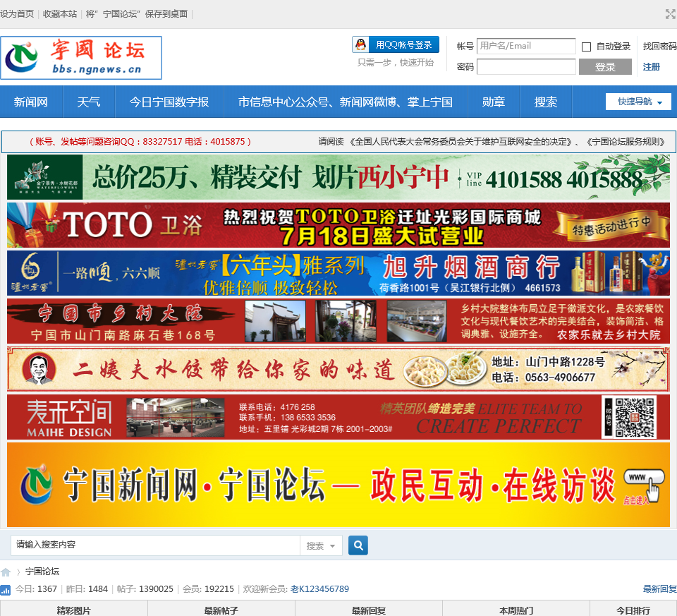Open the 旭升烟酒商行 blue banner ad

pos(338,273)
